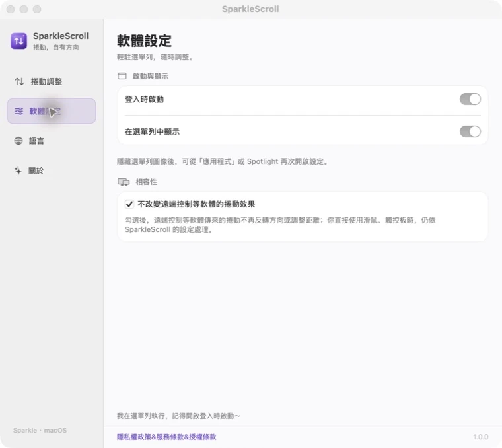Click the hint text mentioning Spotlight
The image size is (502, 448).
click(223, 161)
